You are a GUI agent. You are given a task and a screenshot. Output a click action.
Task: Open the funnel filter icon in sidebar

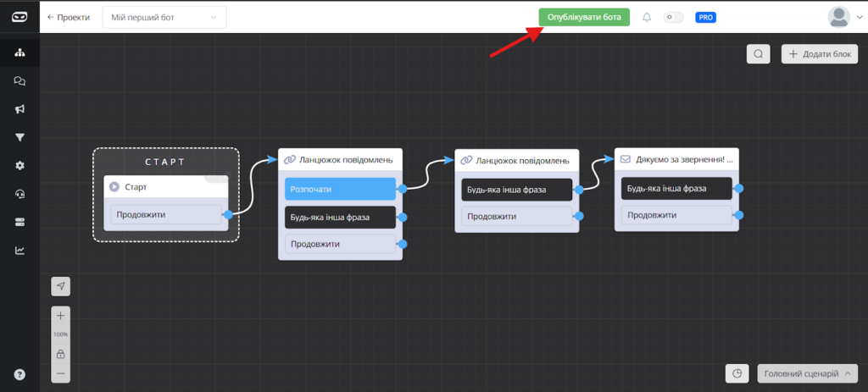pyautogui.click(x=19, y=137)
